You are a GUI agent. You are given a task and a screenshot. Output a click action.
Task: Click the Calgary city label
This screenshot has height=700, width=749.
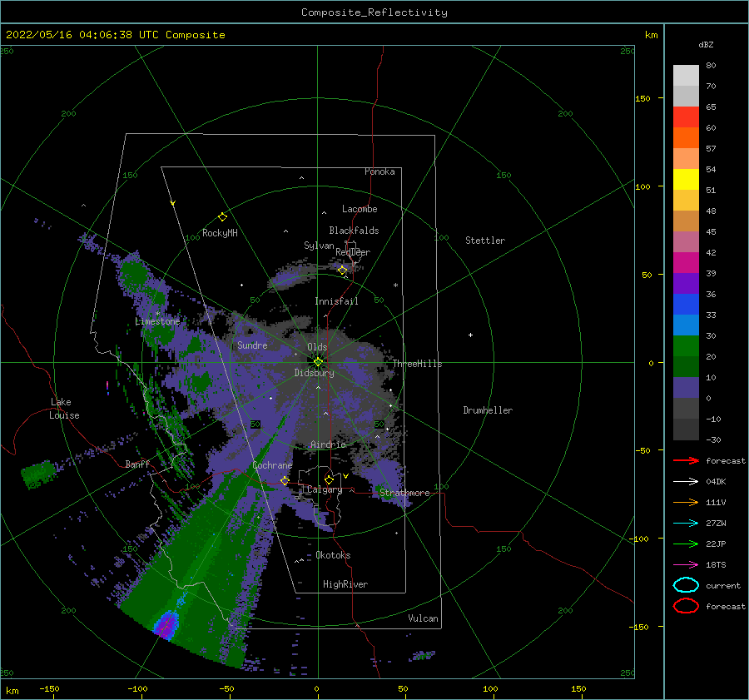(325, 489)
